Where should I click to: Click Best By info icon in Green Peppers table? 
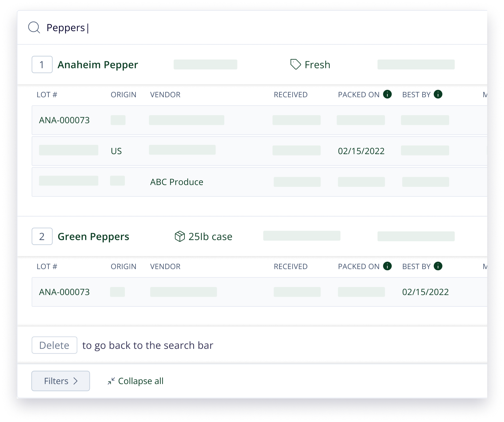pyautogui.click(x=438, y=266)
